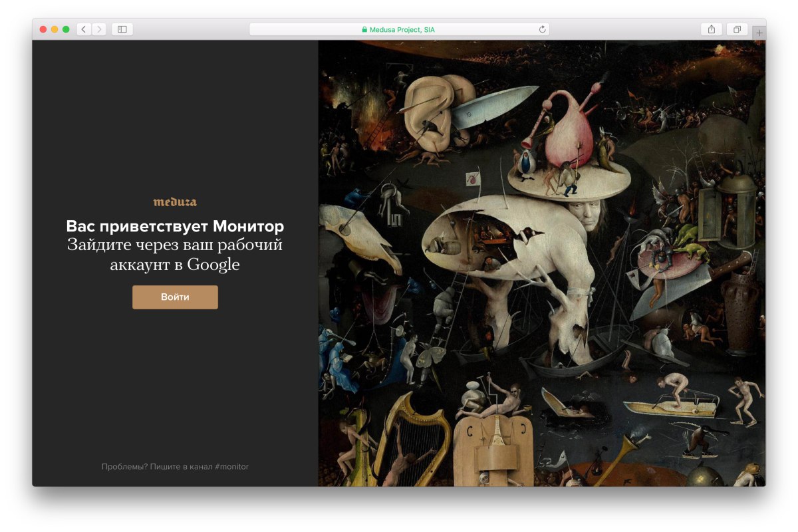798x532 pixels.
Task: Click the Войти login button
Action: (175, 297)
